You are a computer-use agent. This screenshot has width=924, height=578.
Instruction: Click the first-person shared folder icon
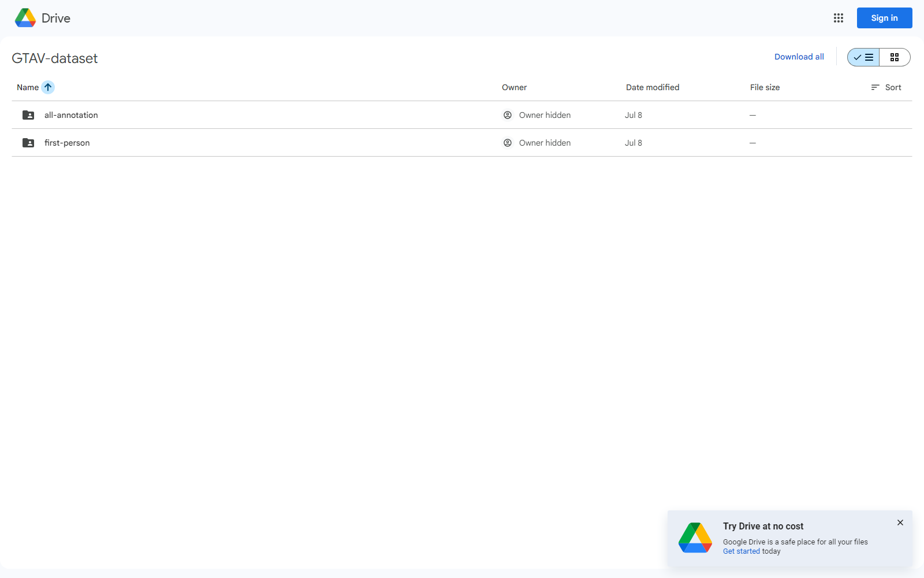(28, 143)
